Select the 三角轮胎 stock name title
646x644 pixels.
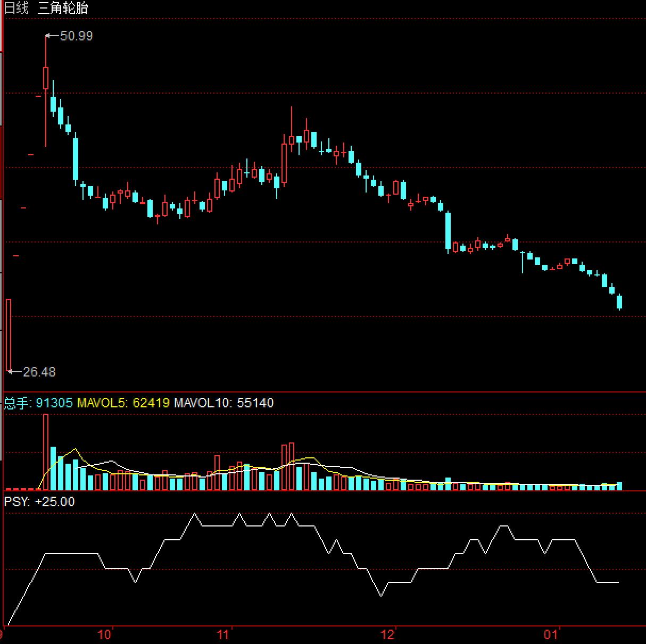(63, 8)
